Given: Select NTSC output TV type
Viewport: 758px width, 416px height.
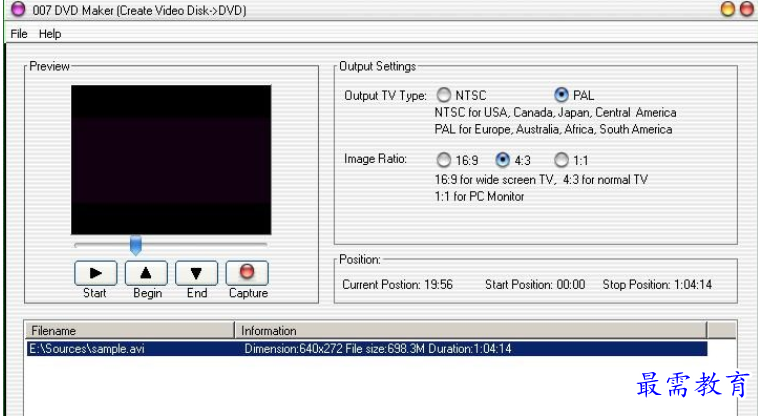Looking at the screenshot, I should (443, 95).
